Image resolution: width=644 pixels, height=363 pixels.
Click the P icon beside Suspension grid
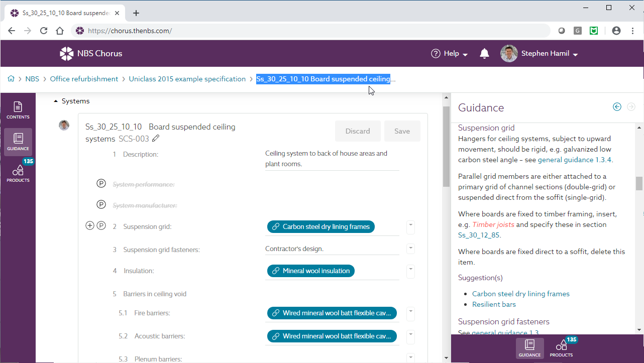tap(101, 226)
